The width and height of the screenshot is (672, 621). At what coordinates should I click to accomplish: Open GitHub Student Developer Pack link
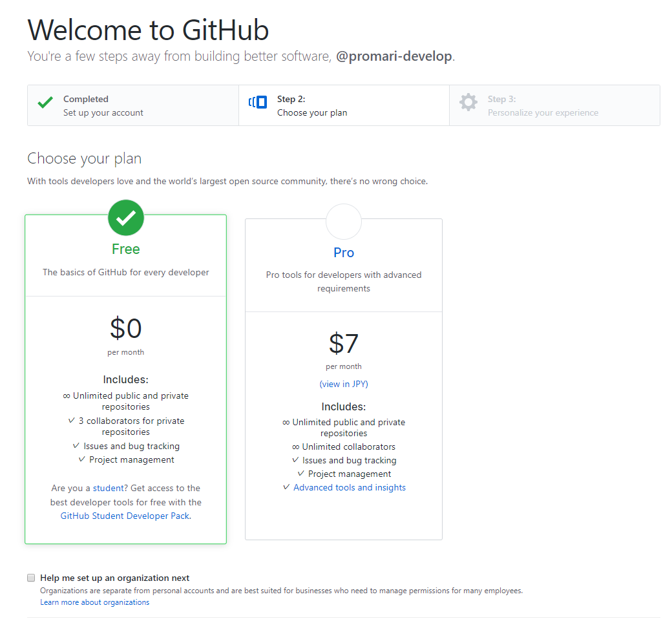(125, 516)
